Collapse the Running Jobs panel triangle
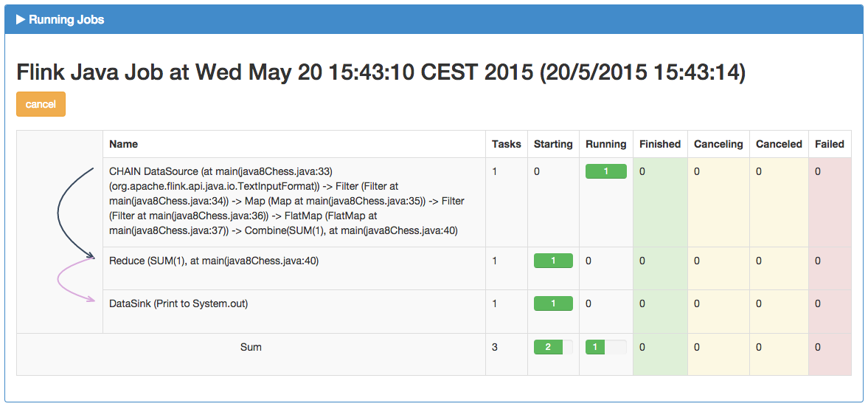The width and height of the screenshot is (868, 412). coord(21,20)
